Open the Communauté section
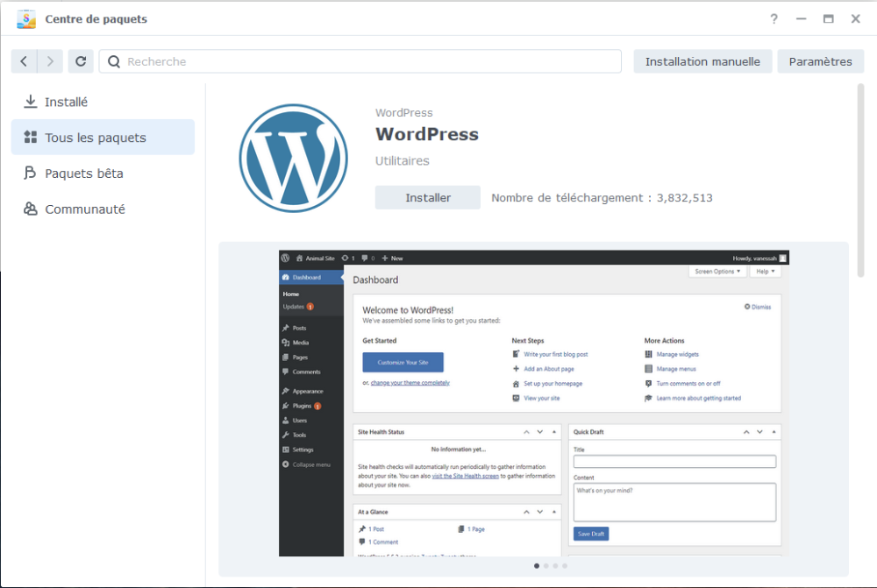This screenshot has width=877, height=588. point(103,209)
